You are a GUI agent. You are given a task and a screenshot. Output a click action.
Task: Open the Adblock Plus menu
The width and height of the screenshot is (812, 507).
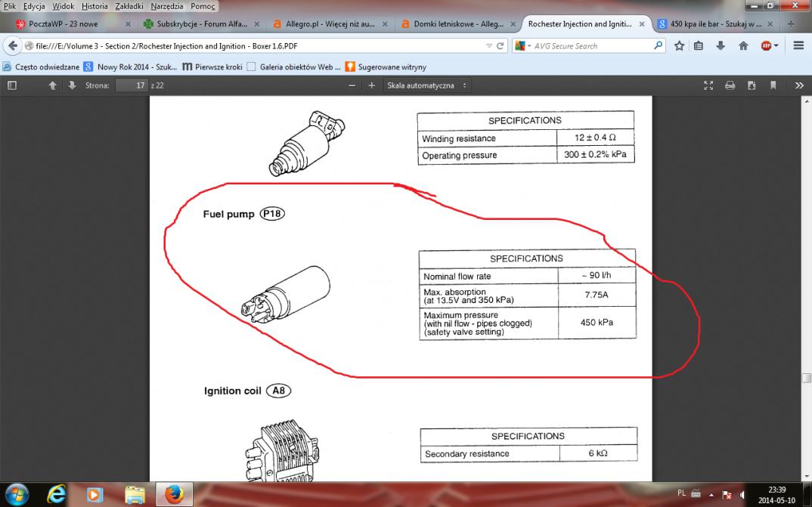click(769, 45)
